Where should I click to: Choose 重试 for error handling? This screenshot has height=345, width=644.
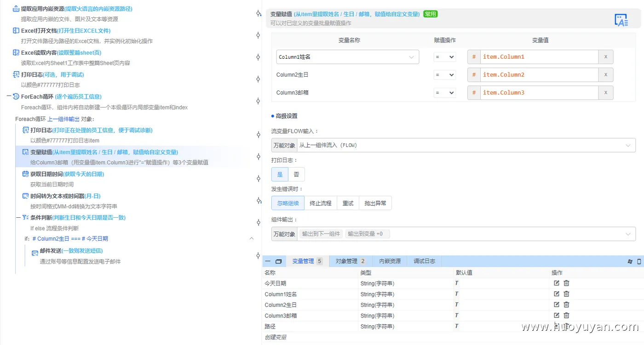348,203
